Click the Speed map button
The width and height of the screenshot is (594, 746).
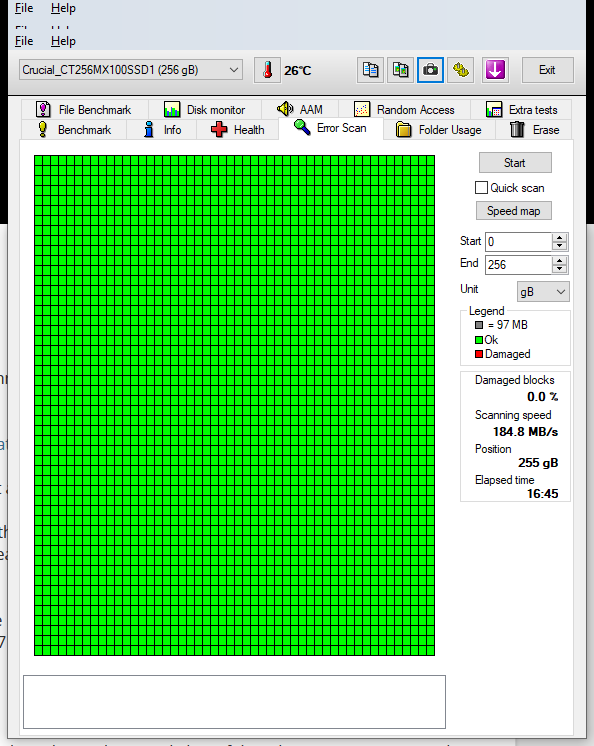point(514,211)
